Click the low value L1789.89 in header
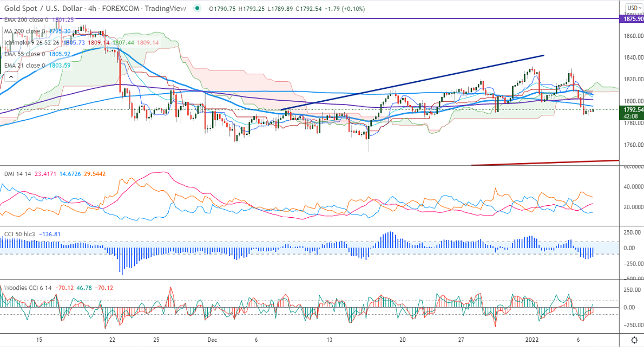 (x=280, y=9)
